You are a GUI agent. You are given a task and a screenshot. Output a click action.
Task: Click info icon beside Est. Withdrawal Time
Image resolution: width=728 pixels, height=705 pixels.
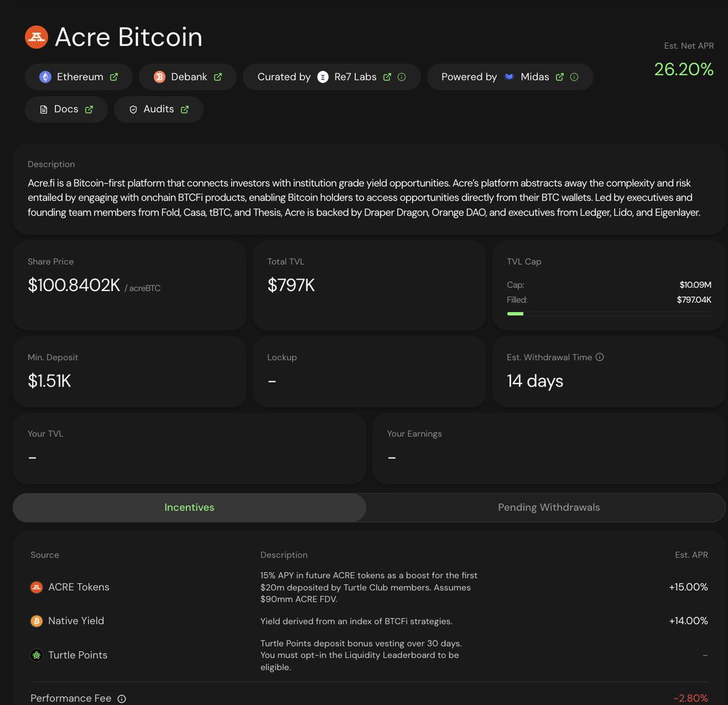(x=600, y=357)
